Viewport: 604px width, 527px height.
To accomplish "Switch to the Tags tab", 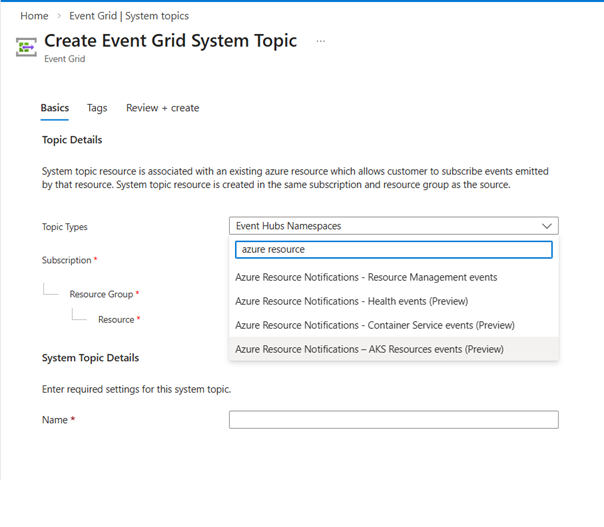I will pos(97,108).
